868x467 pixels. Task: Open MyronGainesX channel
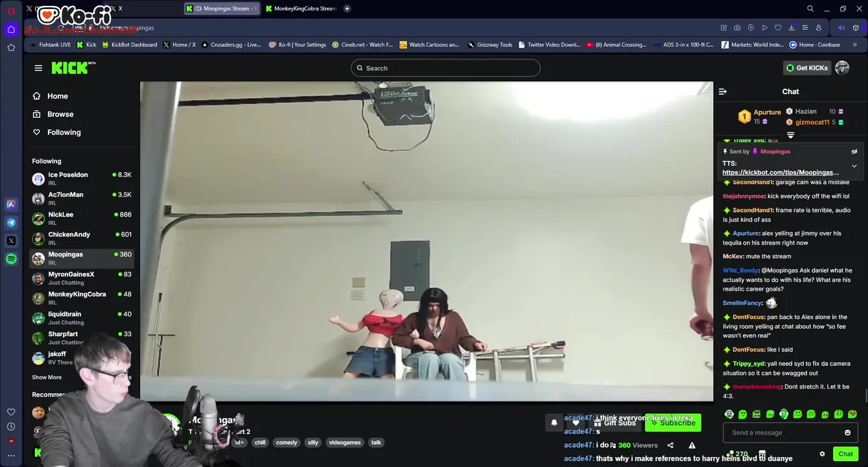[x=82, y=278]
